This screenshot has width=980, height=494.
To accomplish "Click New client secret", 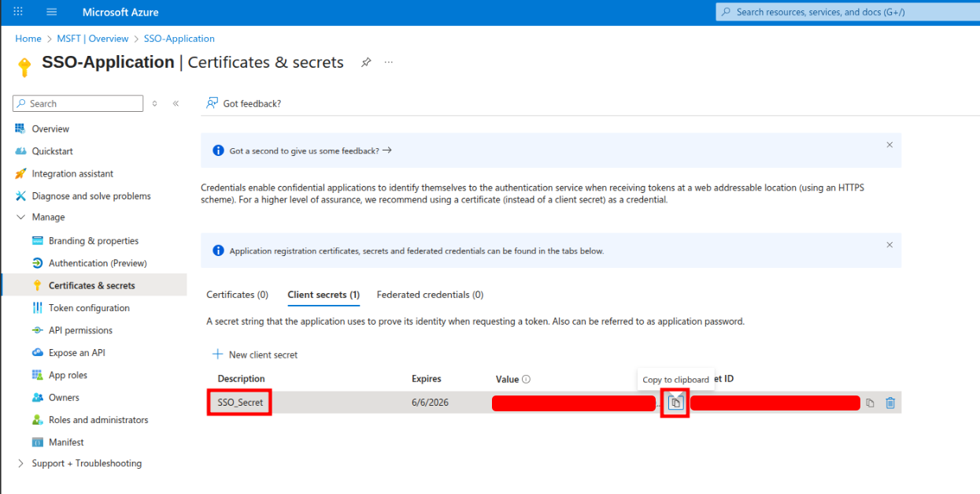I will tap(255, 355).
